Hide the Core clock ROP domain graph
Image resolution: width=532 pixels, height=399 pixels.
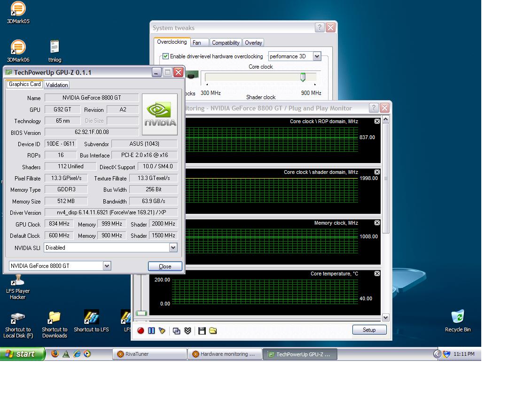point(377,121)
